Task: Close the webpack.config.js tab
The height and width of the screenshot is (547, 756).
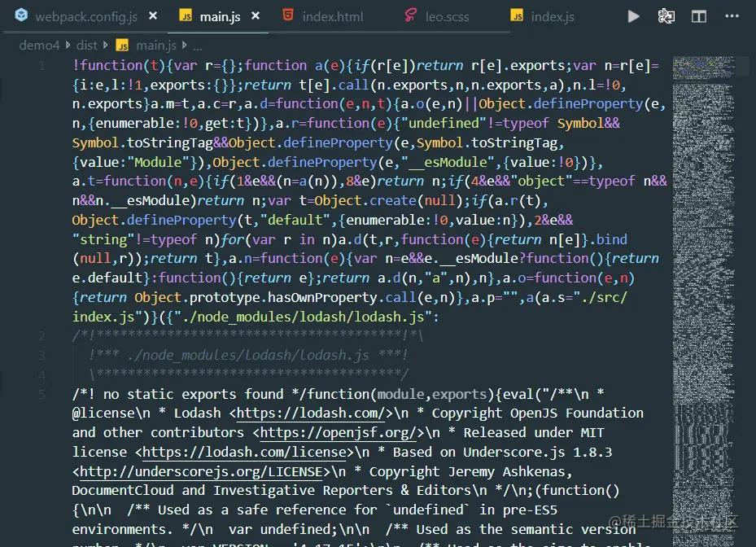Action: [x=151, y=15]
